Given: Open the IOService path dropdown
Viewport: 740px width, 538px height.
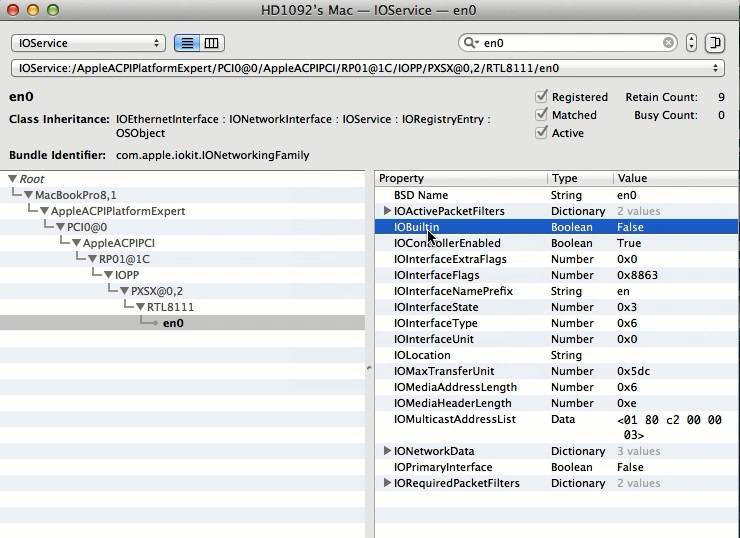Looking at the screenshot, I should (x=367, y=68).
